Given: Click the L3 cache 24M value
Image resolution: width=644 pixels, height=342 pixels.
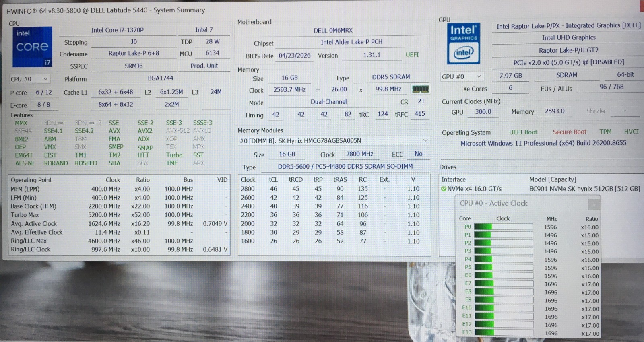Looking at the screenshot, I should [216, 92].
